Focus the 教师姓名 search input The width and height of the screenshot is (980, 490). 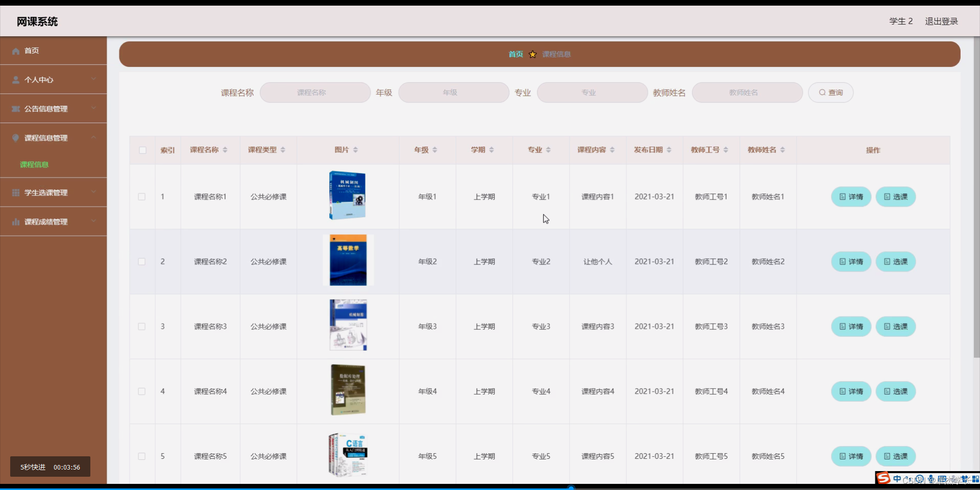coord(747,92)
